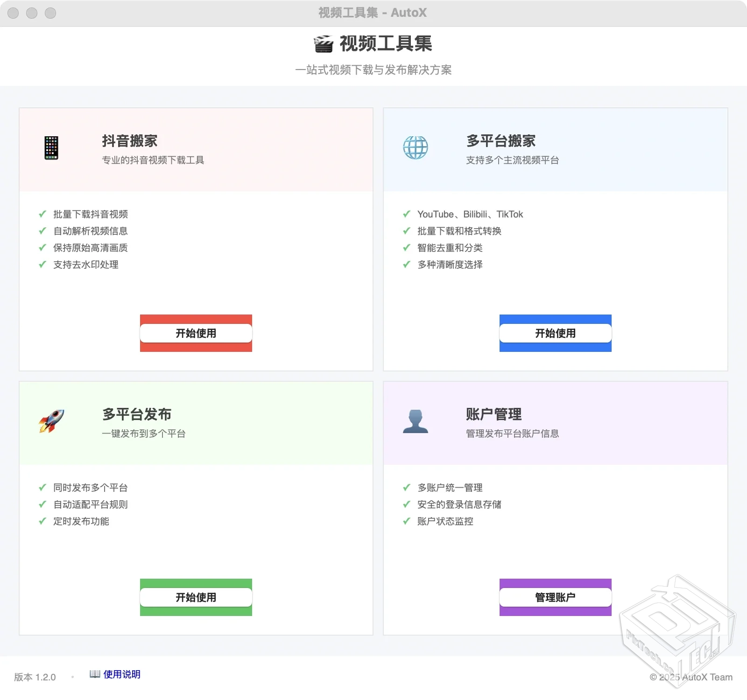The image size is (747, 700).
Task: Click the checkmark beside 同时发布多个平台
Action: pyautogui.click(x=41, y=488)
